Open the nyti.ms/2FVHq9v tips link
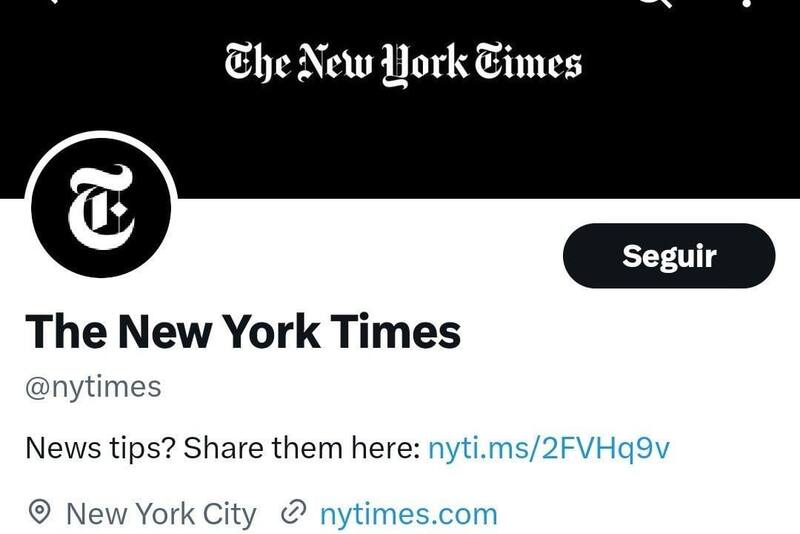This screenshot has height=534, width=800. 548,448
